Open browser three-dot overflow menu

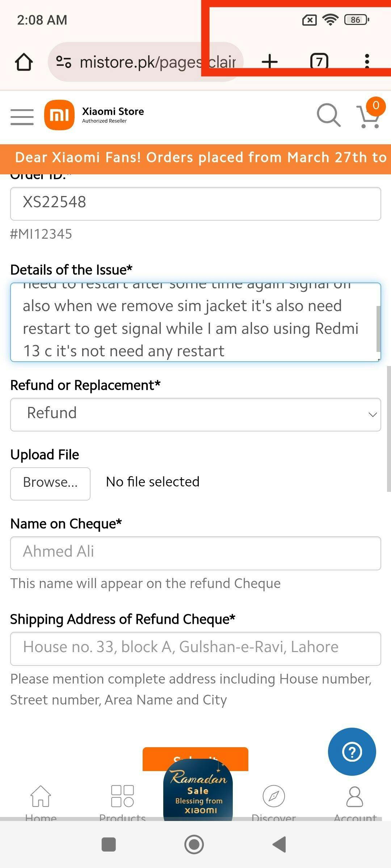click(x=367, y=61)
